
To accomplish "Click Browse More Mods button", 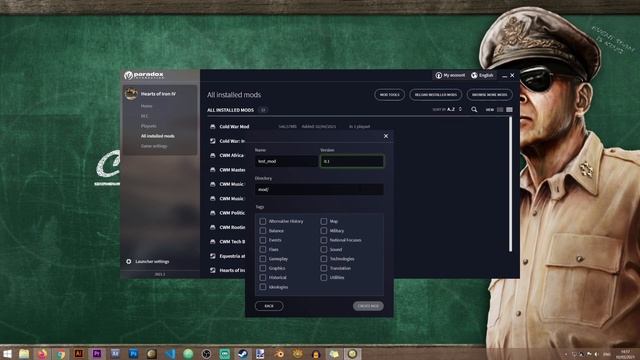I will click(x=489, y=95).
